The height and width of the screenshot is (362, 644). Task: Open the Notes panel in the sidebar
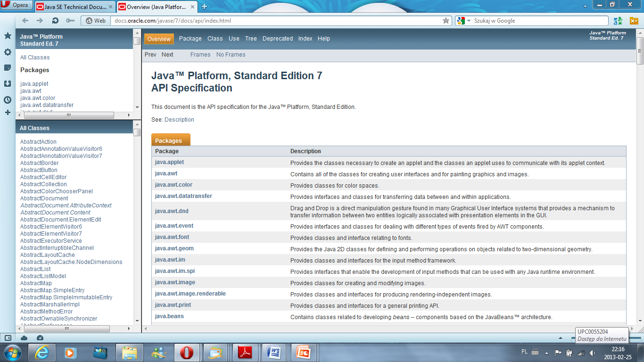pyautogui.click(x=8, y=67)
